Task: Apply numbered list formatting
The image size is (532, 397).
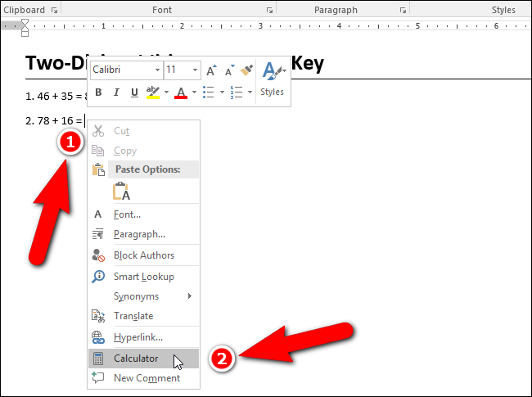Action: 237,92
